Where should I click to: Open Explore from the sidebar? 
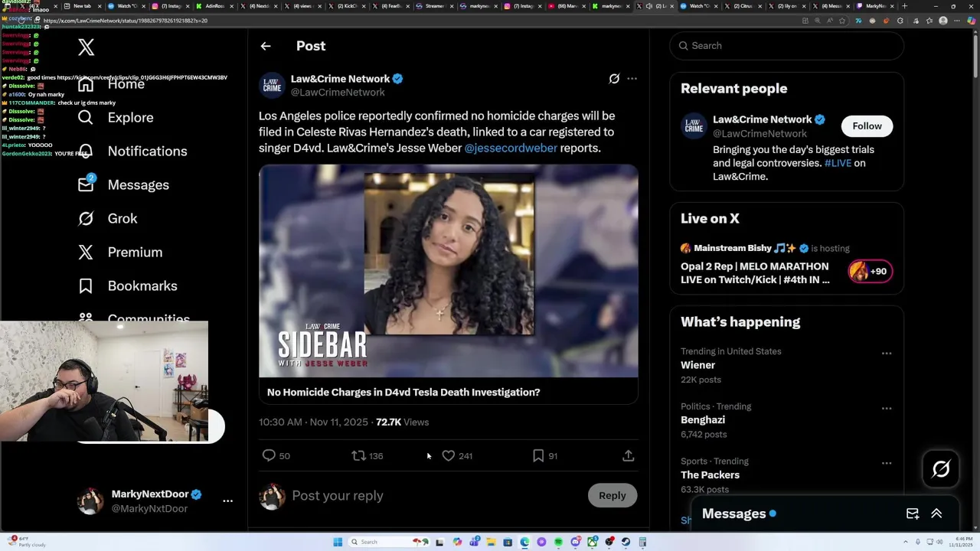coord(116,118)
